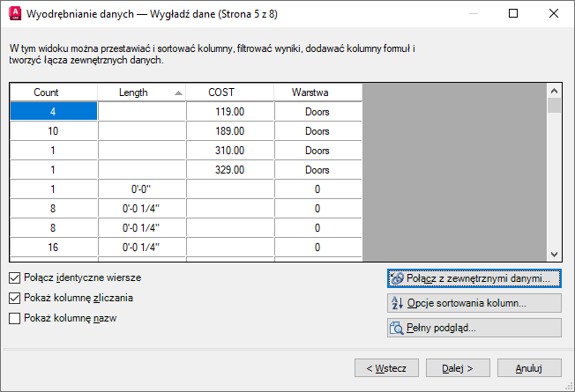Select Doors cell in 329.00 row

pyautogui.click(x=318, y=170)
